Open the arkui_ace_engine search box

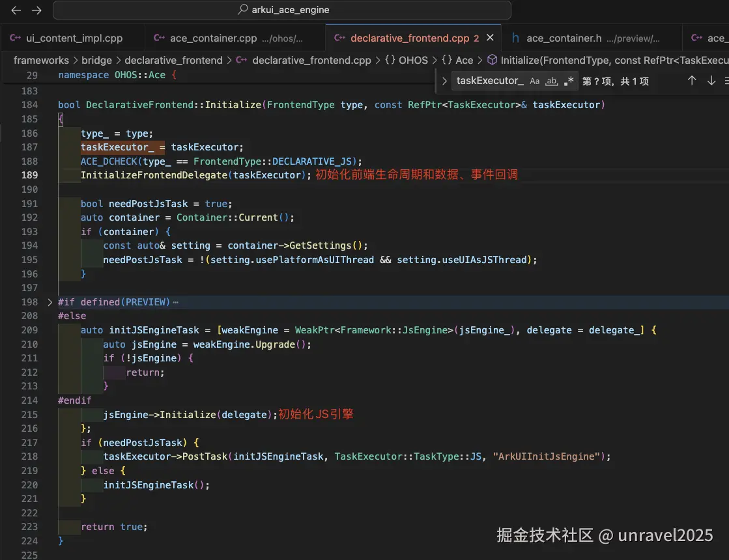click(x=281, y=10)
